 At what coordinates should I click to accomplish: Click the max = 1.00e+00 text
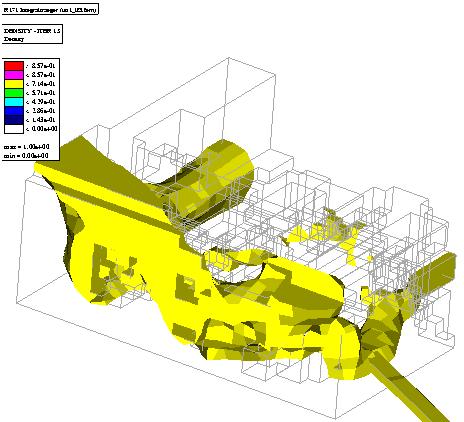coord(26,147)
